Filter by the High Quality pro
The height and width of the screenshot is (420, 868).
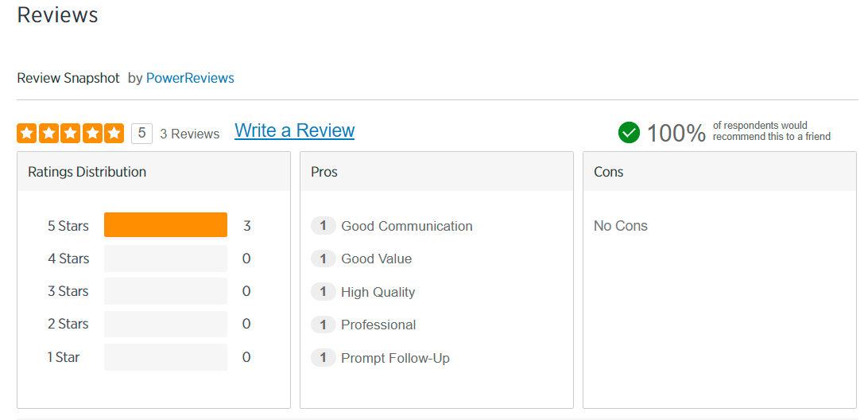pos(378,292)
